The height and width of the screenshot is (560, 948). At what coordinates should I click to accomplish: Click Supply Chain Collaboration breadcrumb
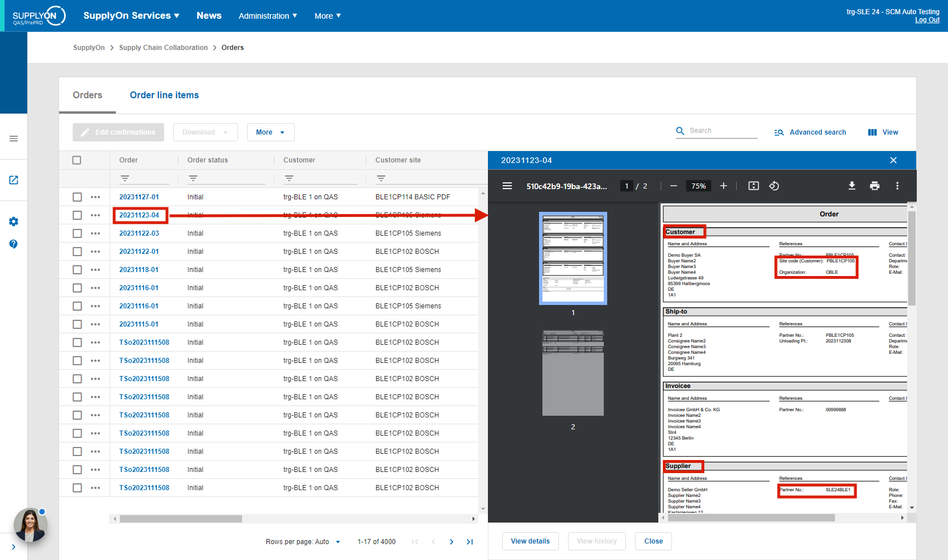(x=164, y=48)
